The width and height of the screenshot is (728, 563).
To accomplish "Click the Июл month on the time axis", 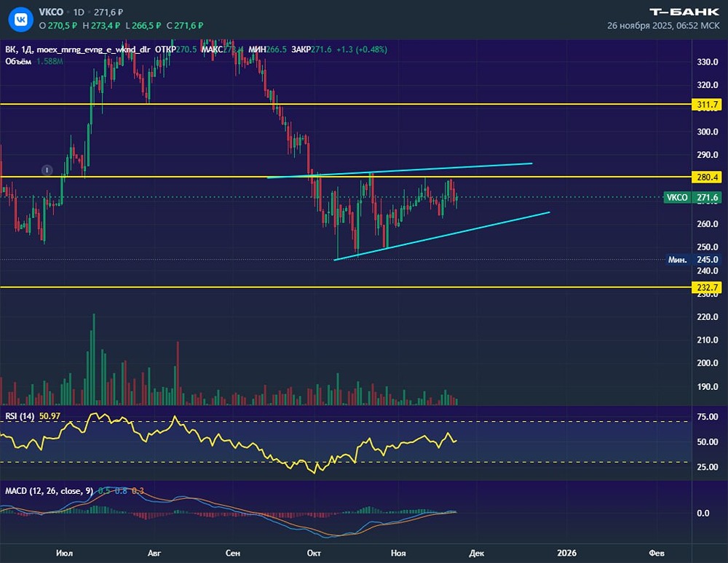I will click(64, 553).
